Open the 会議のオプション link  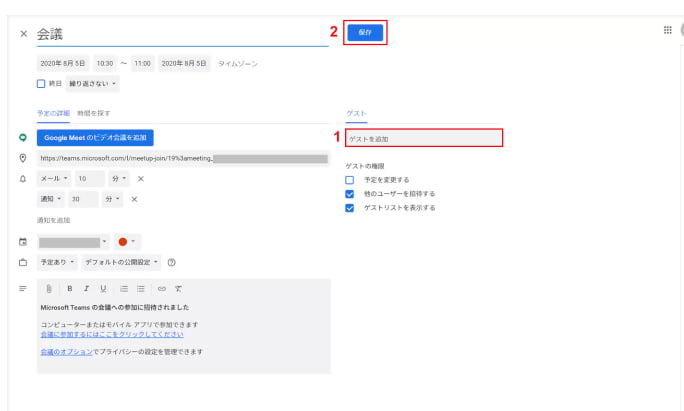click(x=67, y=352)
